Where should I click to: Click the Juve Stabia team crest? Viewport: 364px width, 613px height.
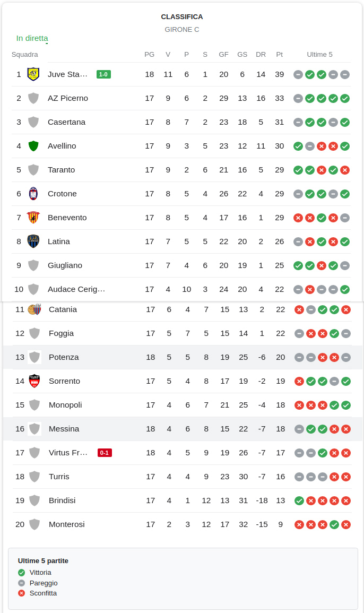pyautogui.click(x=33, y=74)
